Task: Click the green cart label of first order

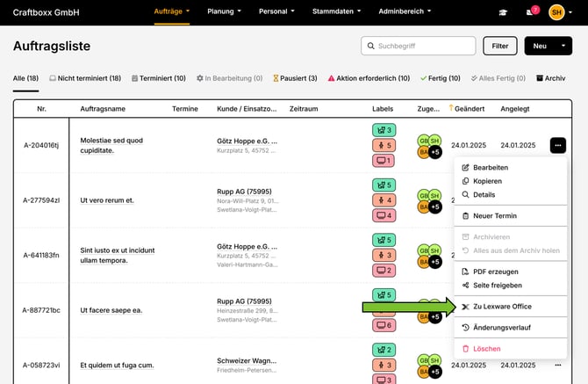Action: point(384,130)
